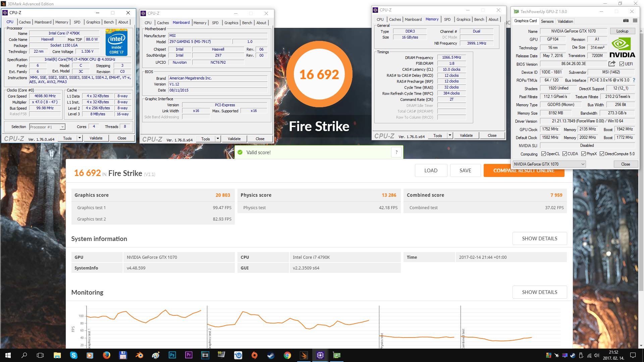Toggle the PhysX checkbox
Screen dimensions: 644x362
pos(584,154)
